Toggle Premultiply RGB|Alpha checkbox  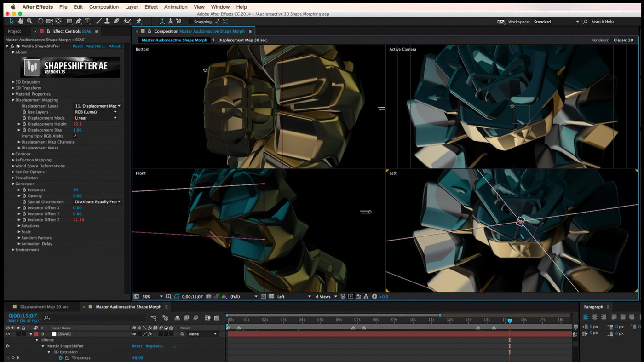click(75, 136)
